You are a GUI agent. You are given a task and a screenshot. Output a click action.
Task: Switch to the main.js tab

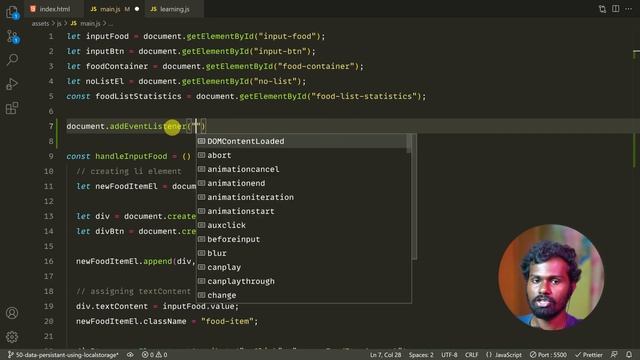click(110, 9)
